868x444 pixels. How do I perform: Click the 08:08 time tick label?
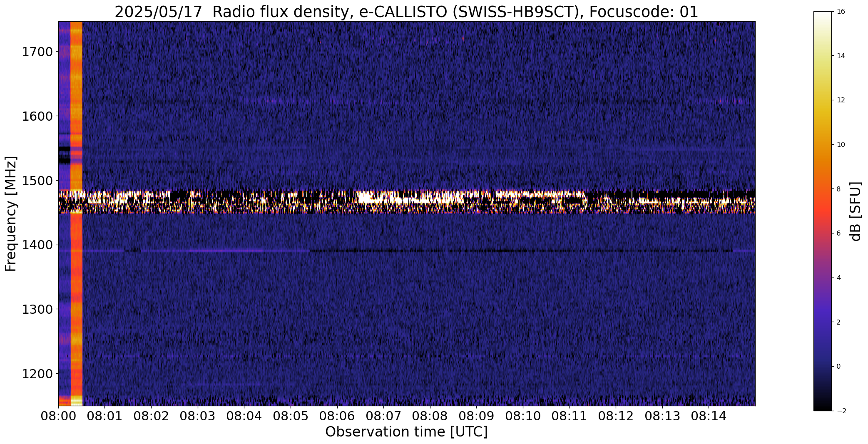click(430, 416)
